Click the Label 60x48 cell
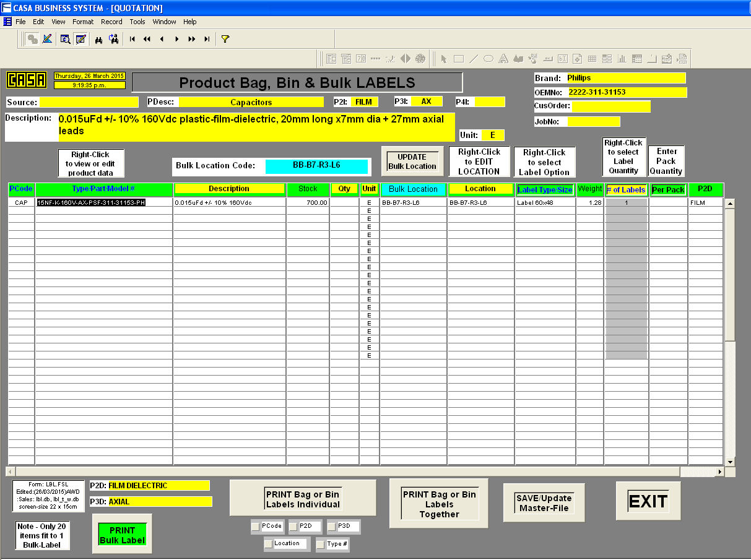 click(545, 202)
